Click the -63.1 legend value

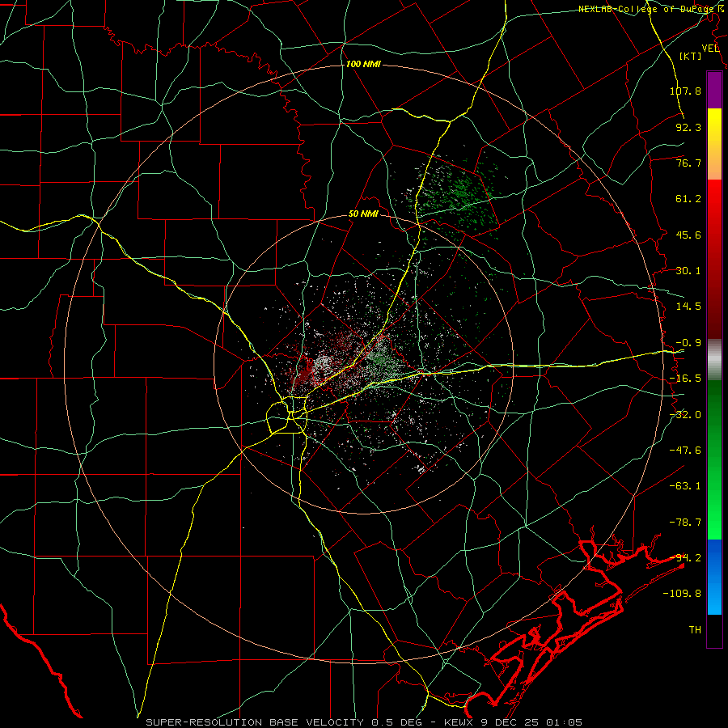(685, 486)
